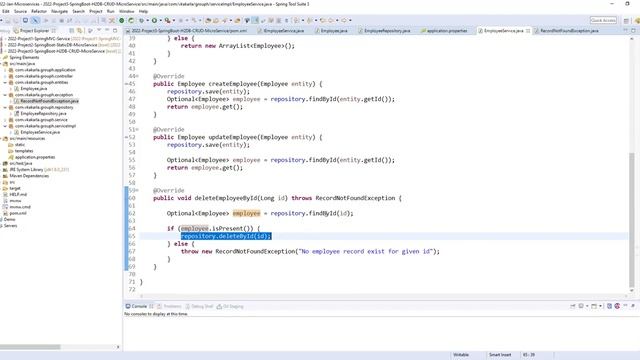This screenshot has height=360, width=640.
Task: Switch to the Git Staging tab
Action: [x=230, y=306]
